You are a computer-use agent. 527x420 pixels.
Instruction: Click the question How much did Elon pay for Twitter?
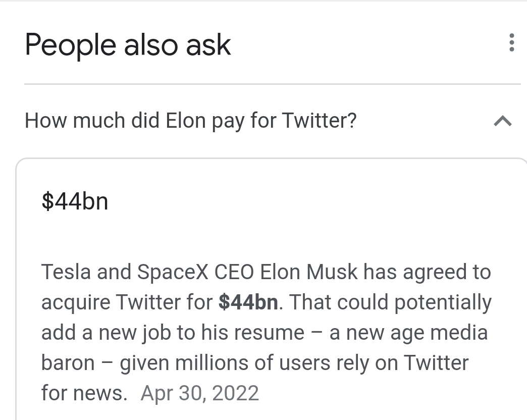191,121
